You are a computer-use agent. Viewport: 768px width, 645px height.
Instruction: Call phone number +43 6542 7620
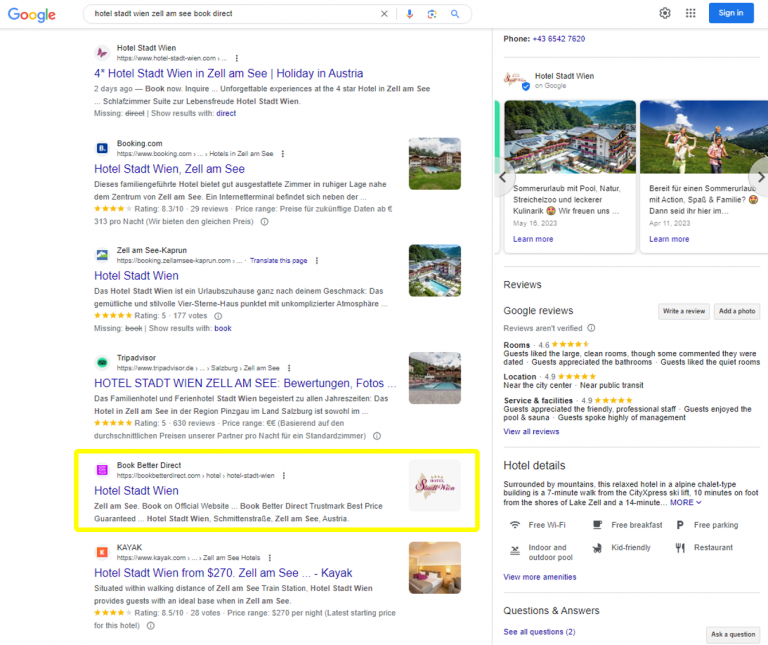click(558, 39)
